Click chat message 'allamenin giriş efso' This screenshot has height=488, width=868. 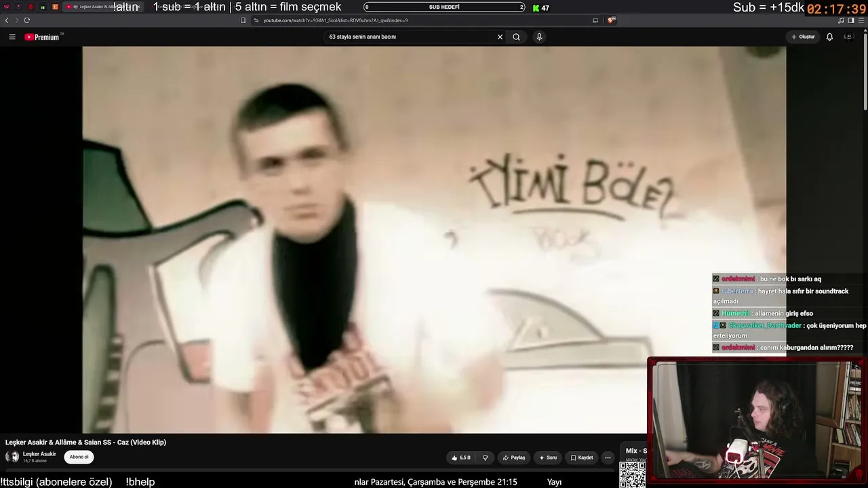click(x=785, y=313)
